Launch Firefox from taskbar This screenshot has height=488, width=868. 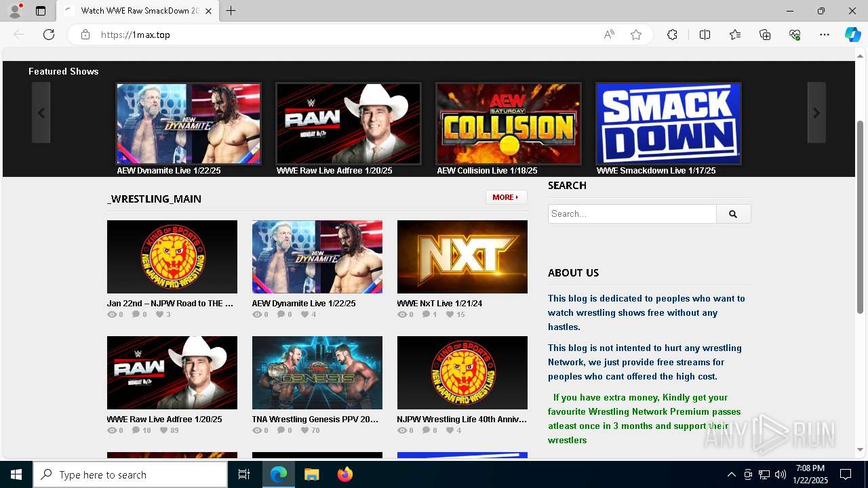pos(345,474)
